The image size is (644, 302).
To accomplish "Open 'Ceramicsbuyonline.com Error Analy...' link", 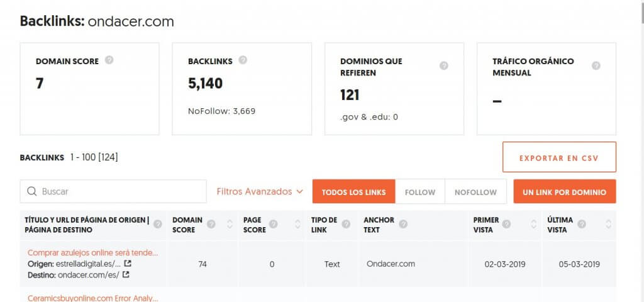I will coord(93,298).
